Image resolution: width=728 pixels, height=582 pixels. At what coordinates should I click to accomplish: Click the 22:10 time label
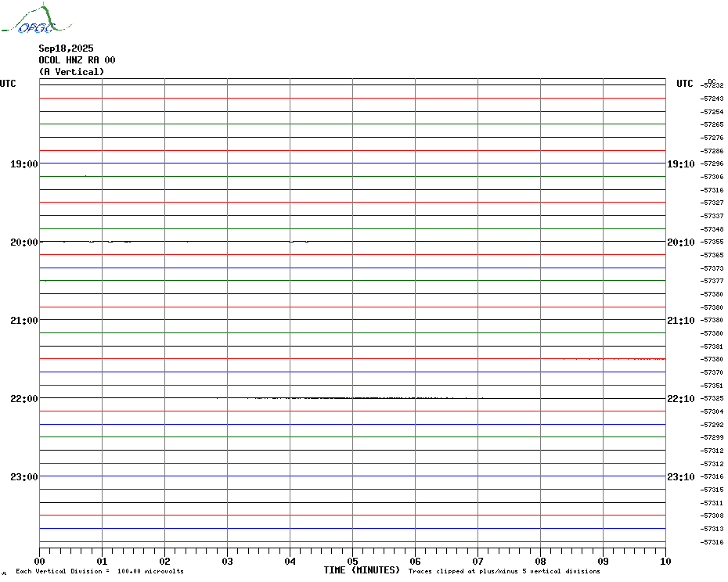pos(681,399)
